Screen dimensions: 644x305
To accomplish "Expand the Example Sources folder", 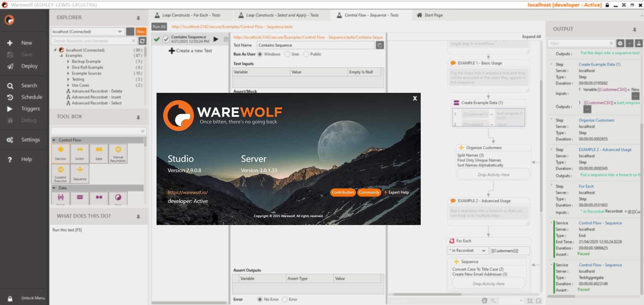I will [x=68, y=73].
